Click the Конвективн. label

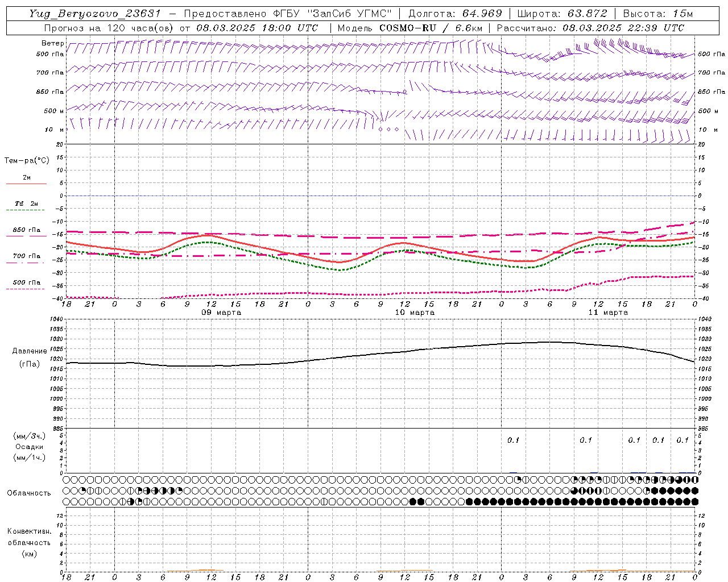tap(29, 531)
